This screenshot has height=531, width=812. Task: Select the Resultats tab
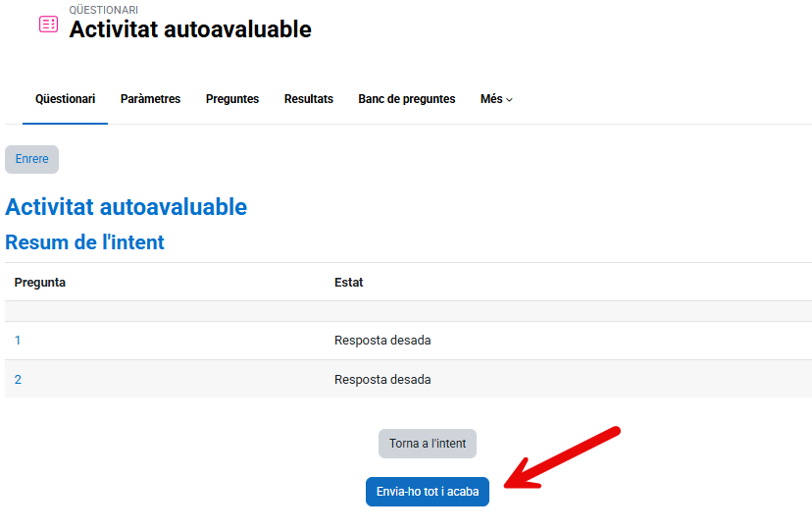click(x=309, y=99)
